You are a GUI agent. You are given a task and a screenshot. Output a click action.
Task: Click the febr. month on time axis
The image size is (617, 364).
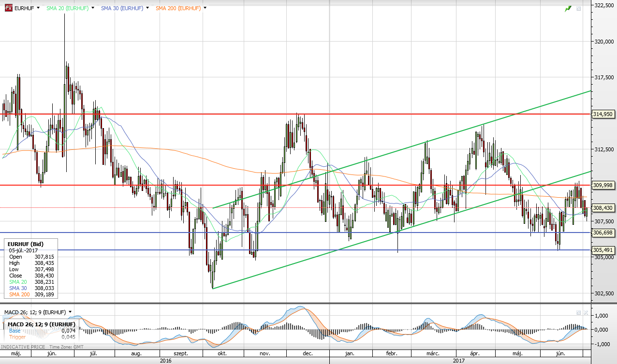click(x=391, y=353)
